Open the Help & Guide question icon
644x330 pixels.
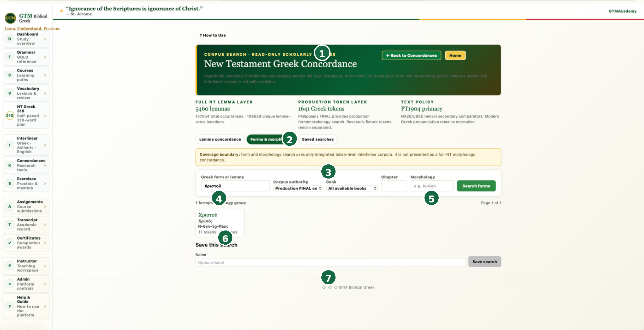click(10, 306)
